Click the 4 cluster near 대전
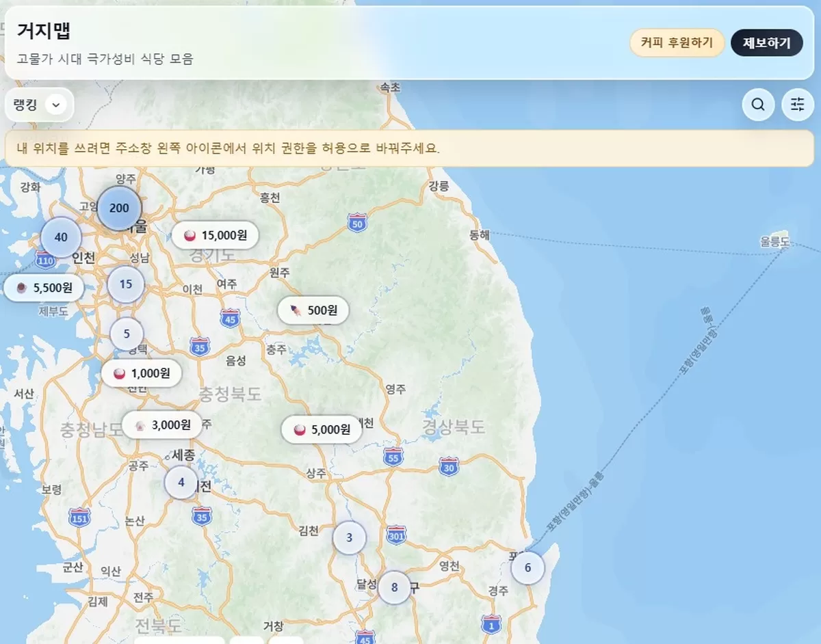 tap(180, 482)
